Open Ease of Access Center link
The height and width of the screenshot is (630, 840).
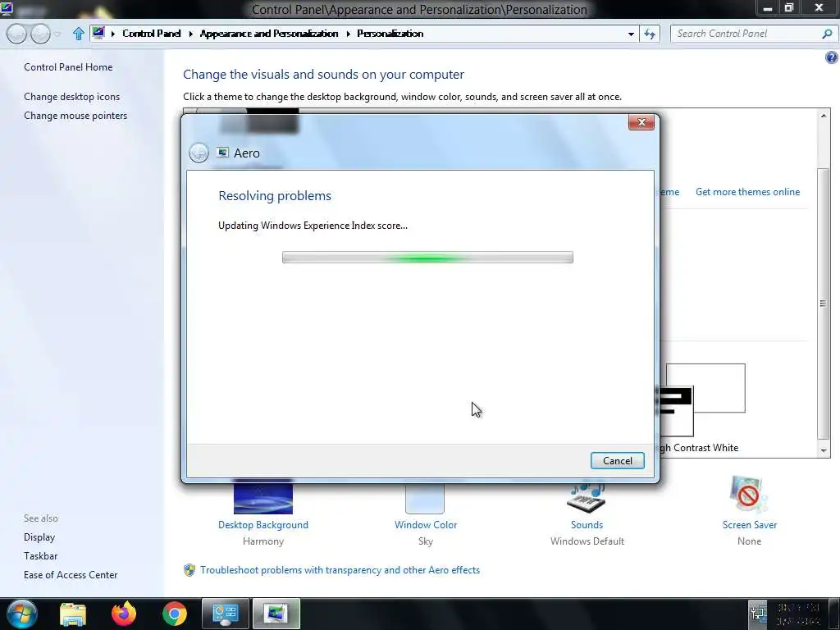[x=71, y=575]
